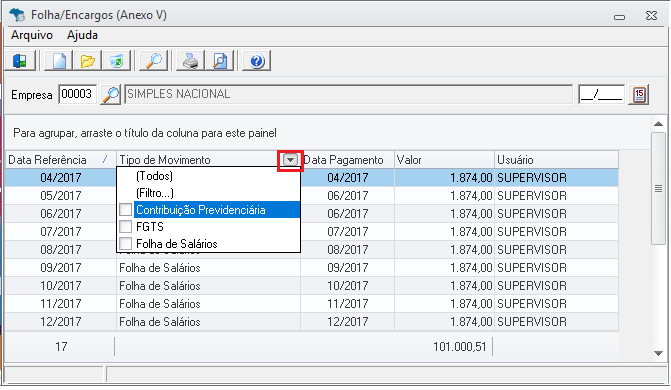Click the grouping panel hint text

(x=145, y=133)
